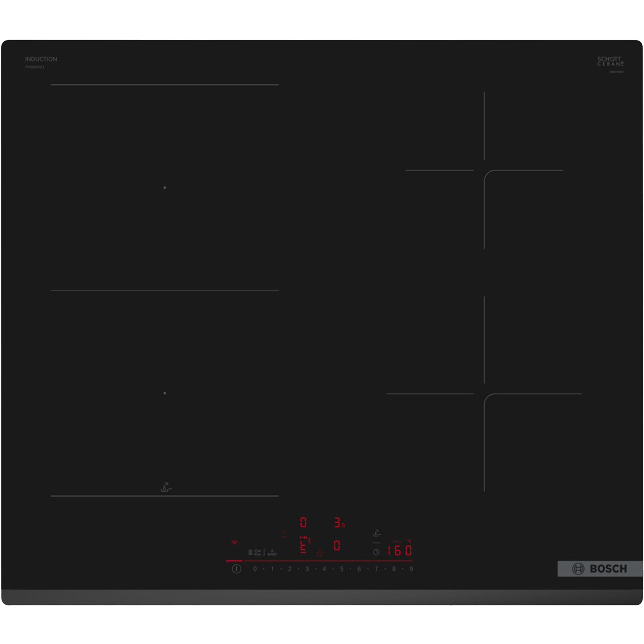Screen dimensions: 644x644
Task: Set power level 5 on slider
Action: coord(342,569)
